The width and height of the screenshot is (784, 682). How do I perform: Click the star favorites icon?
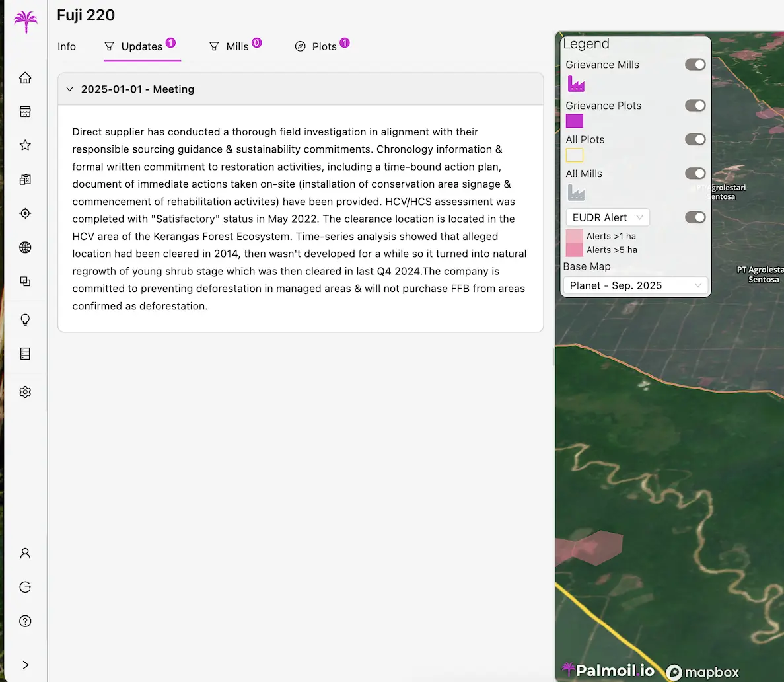tap(25, 145)
